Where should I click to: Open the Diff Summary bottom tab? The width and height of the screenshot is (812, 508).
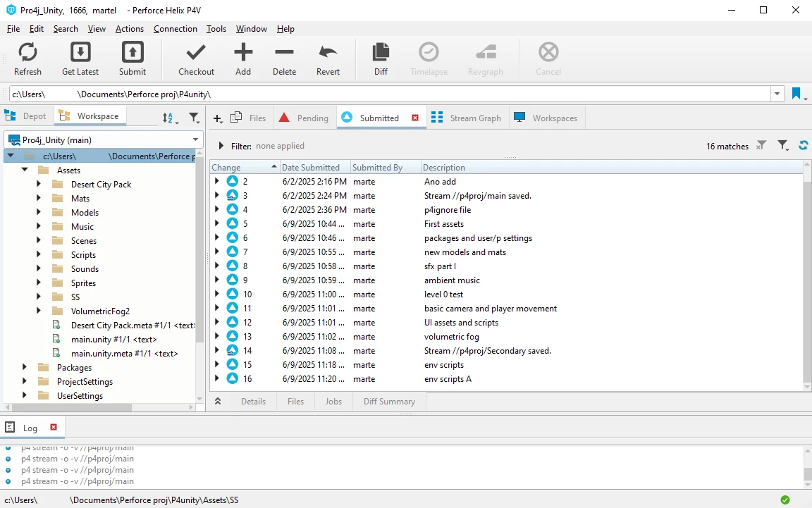[389, 402]
